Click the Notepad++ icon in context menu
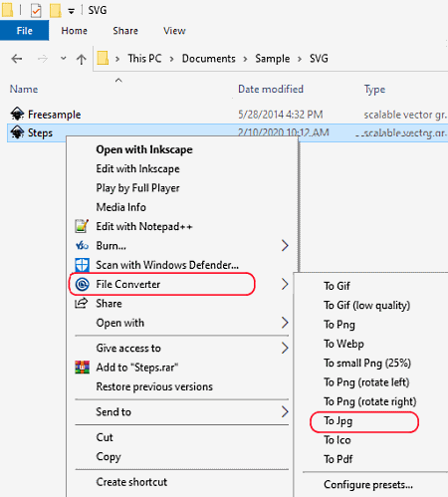This screenshot has width=448, height=497. (82, 226)
